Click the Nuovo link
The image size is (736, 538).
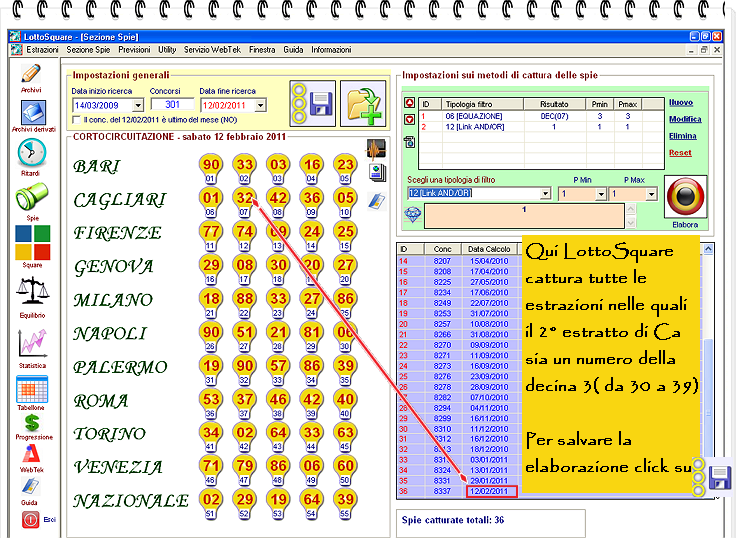[681, 103]
